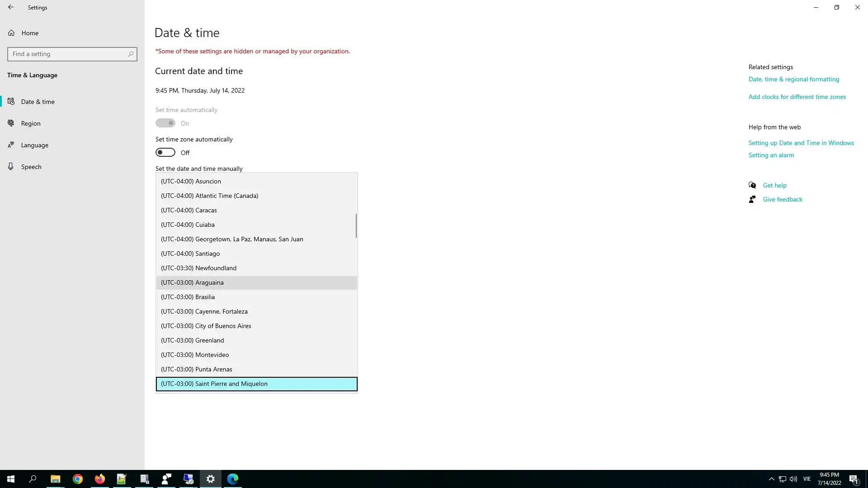Open Add clocks for different time zones
This screenshot has height=488, width=868.
pyautogui.click(x=797, y=97)
